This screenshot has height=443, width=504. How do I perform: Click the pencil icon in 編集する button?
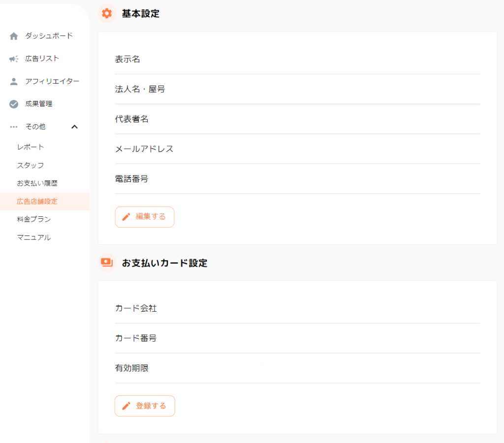point(126,217)
